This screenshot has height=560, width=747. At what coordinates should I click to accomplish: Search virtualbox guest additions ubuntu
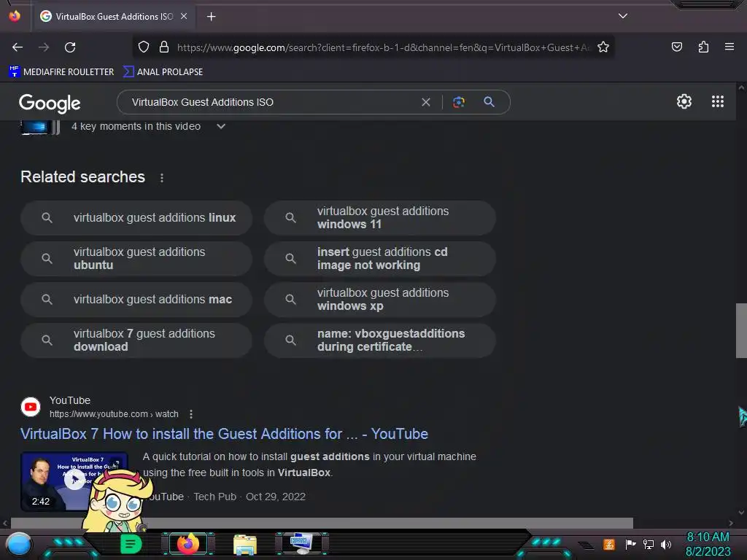pyautogui.click(x=136, y=259)
